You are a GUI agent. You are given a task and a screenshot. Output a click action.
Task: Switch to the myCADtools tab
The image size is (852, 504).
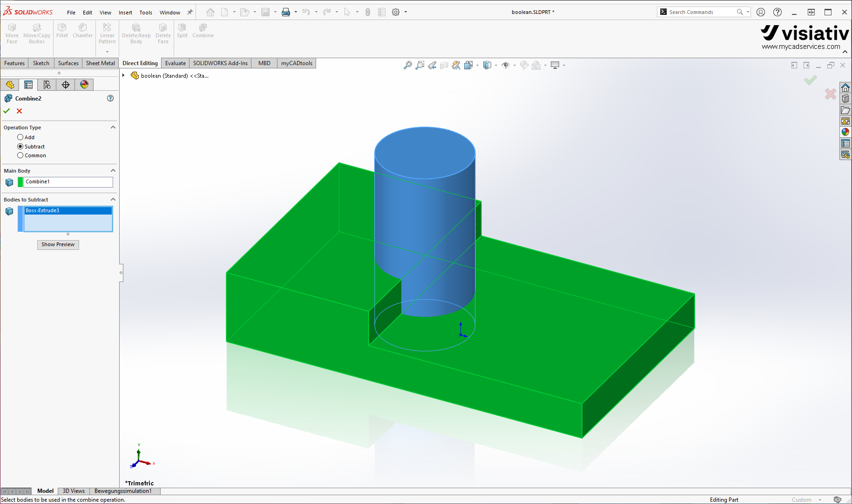297,63
